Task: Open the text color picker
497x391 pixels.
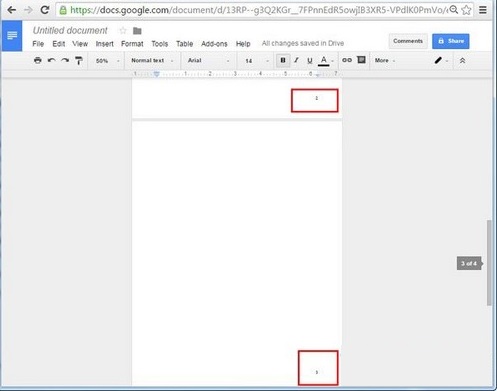Action: click(325, 61)
